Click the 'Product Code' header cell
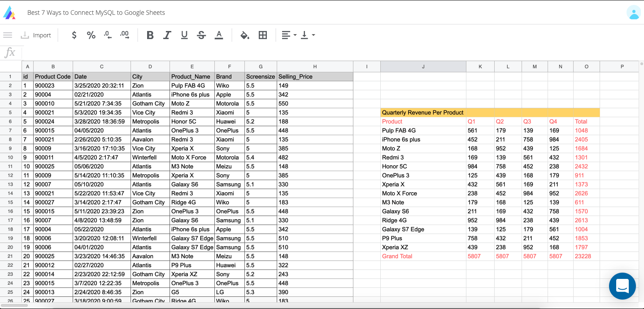644x309 pixels. coord(53,76)
